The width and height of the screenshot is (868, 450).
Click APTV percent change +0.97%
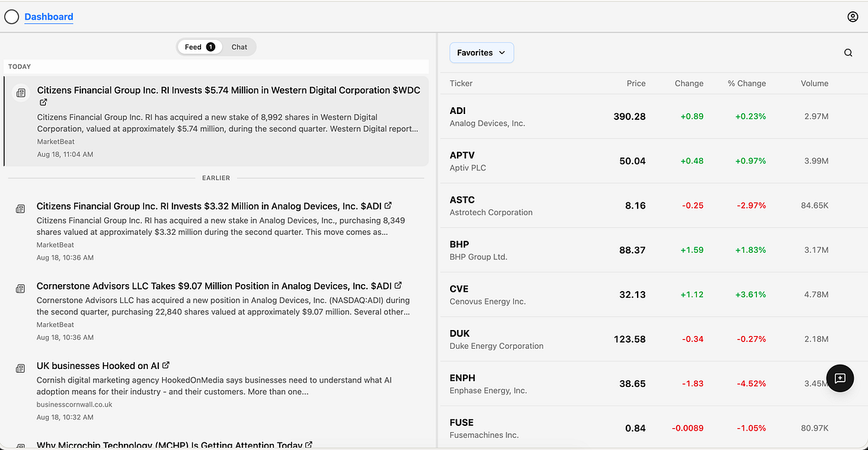click(751, 161)
